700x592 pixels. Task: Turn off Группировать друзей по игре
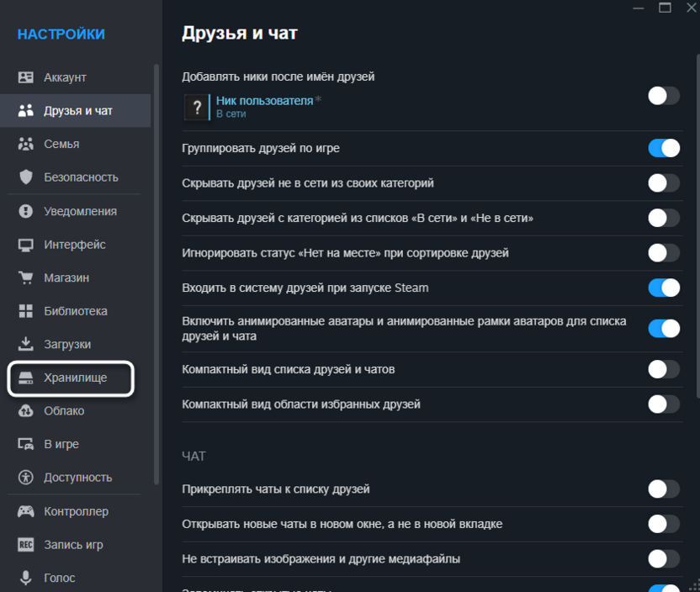point(664,148)
